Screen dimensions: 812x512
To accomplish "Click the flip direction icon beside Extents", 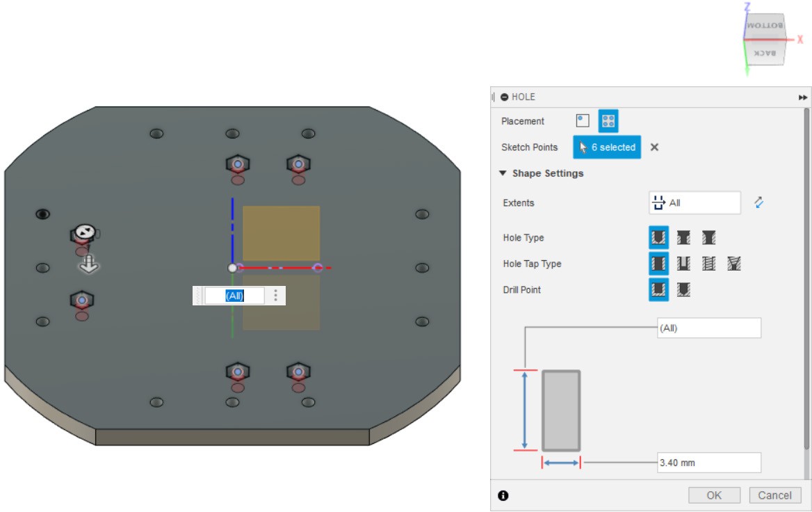I will [759, 203].
